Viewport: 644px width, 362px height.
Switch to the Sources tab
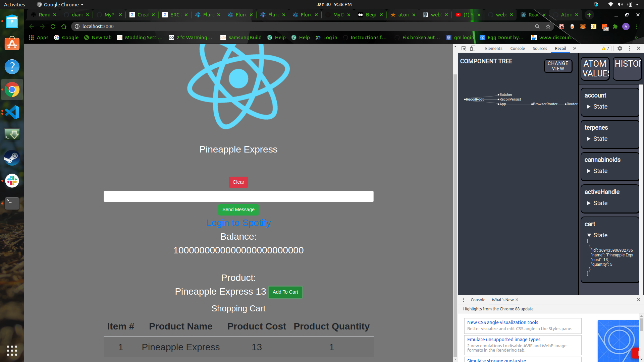[x=540, y=48]
